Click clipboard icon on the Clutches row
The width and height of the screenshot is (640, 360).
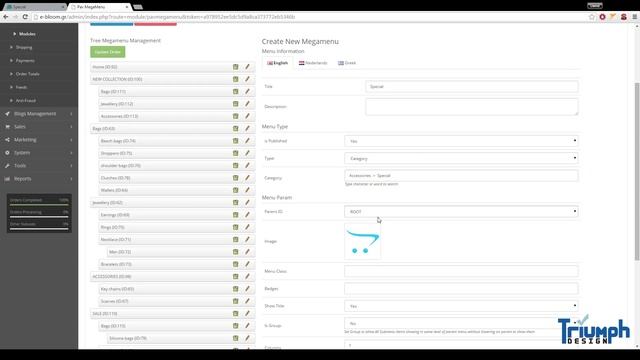coord(236,178)
